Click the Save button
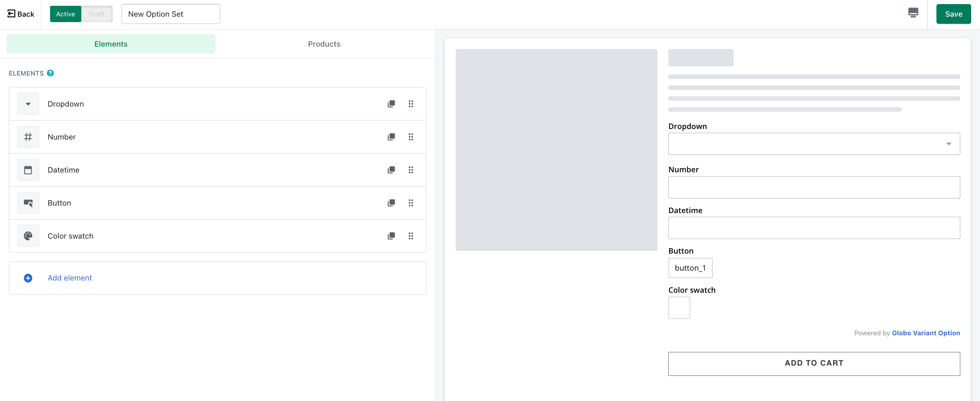The image size is (980, 401). coord(953,14)
